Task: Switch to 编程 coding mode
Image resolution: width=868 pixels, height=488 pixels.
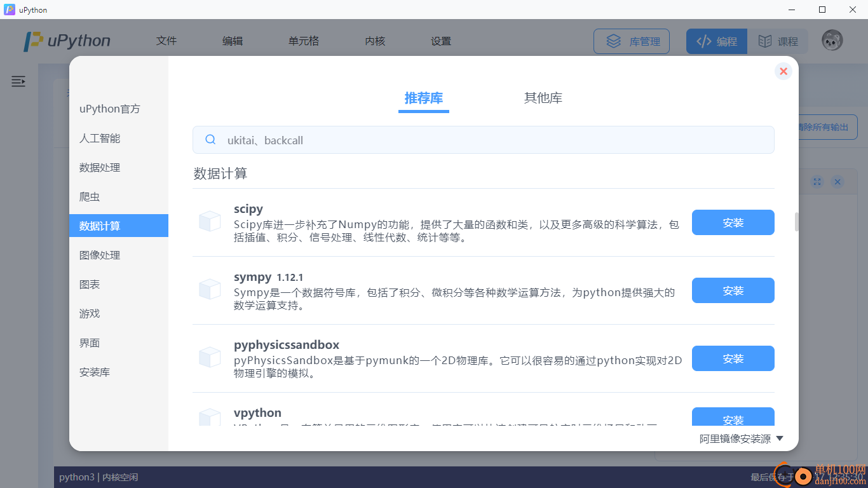Action: tap(717, 41)
